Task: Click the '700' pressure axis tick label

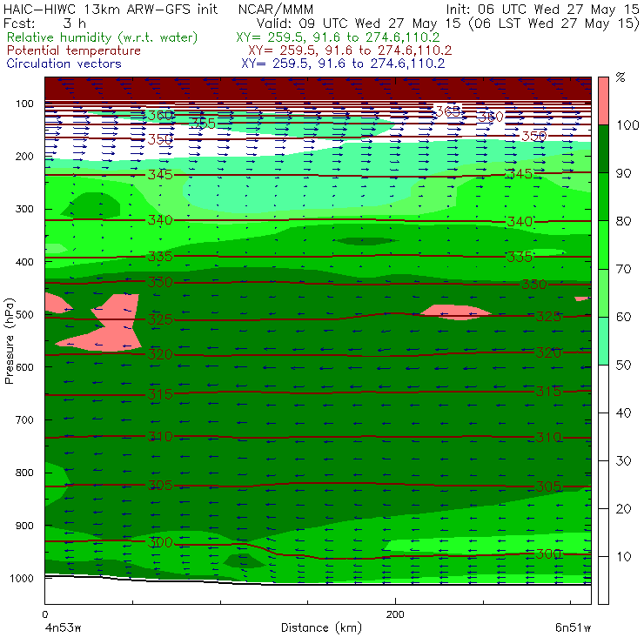Action: point(24,419)
